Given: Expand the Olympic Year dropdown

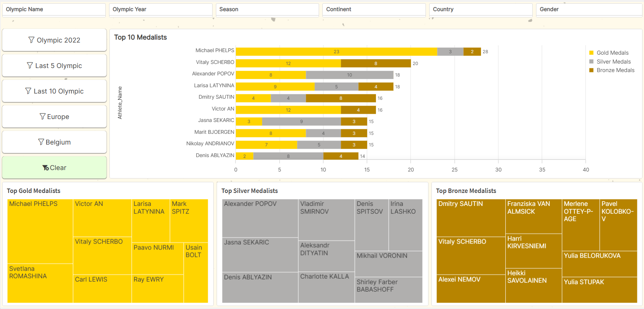Looking at the screenshot, I should (x=160, y=10).
